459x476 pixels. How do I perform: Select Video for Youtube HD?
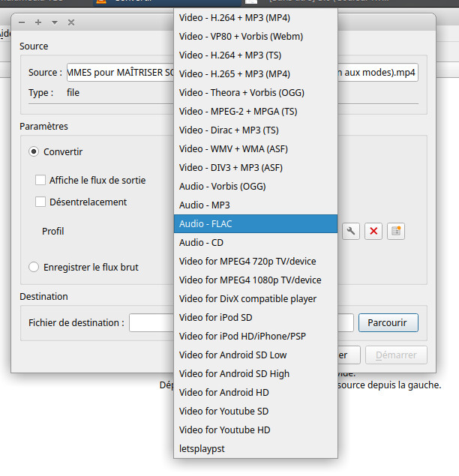(256, 430)
